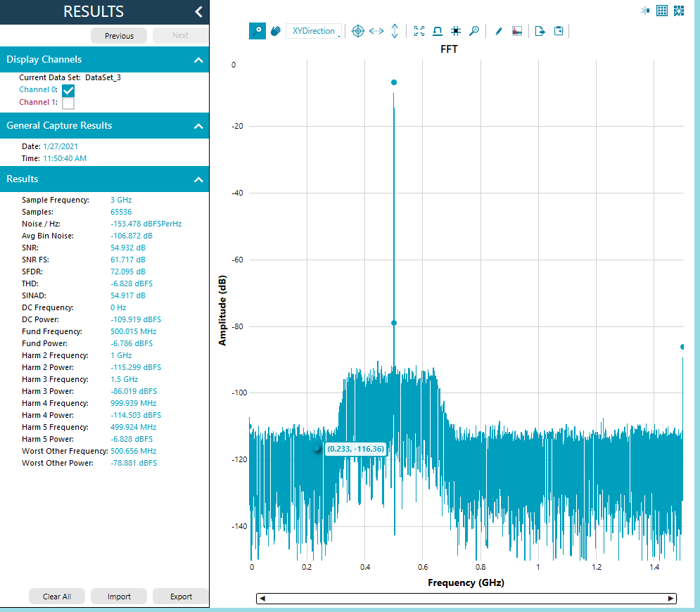This screenshot has width=700, height=612.
Task: Click the grid-with-magnifier icon at top right
Action: pos(679,11)
